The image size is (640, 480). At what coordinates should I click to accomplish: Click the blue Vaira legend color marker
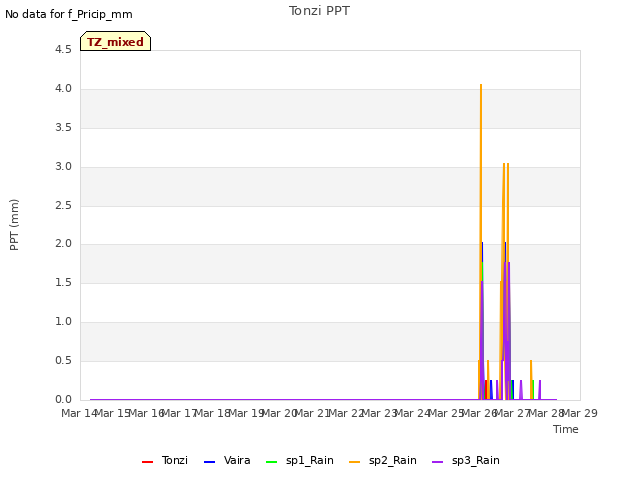tap(209, 462)
